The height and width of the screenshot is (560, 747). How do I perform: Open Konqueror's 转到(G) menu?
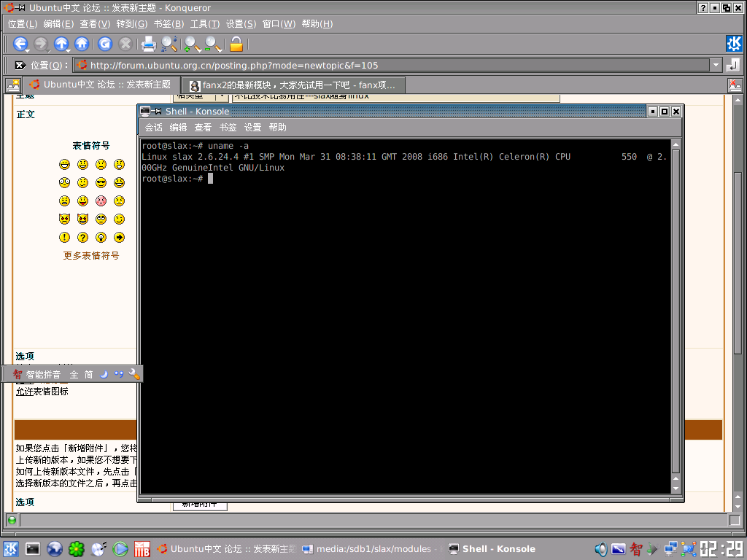click(x=132, y=24)
